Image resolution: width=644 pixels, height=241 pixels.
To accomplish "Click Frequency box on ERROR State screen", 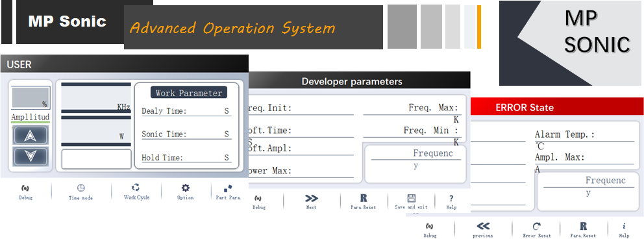I will (588, 191).
